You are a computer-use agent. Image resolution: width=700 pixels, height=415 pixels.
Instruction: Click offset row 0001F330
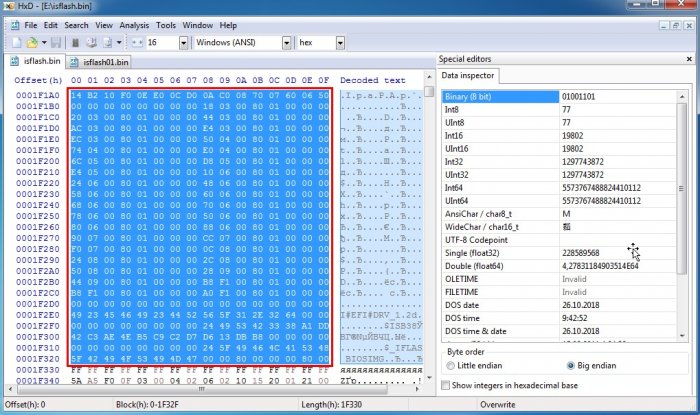click(38, 369)
